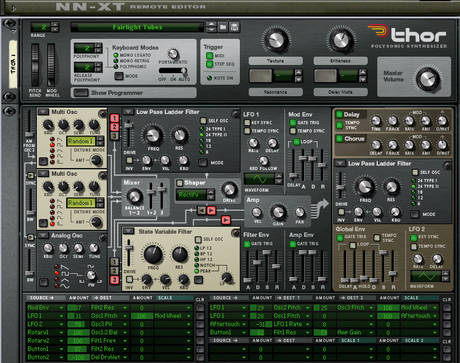Toggle the Delay effect on
The width and height of the screenshot is (460, 363).
point(339,114)
